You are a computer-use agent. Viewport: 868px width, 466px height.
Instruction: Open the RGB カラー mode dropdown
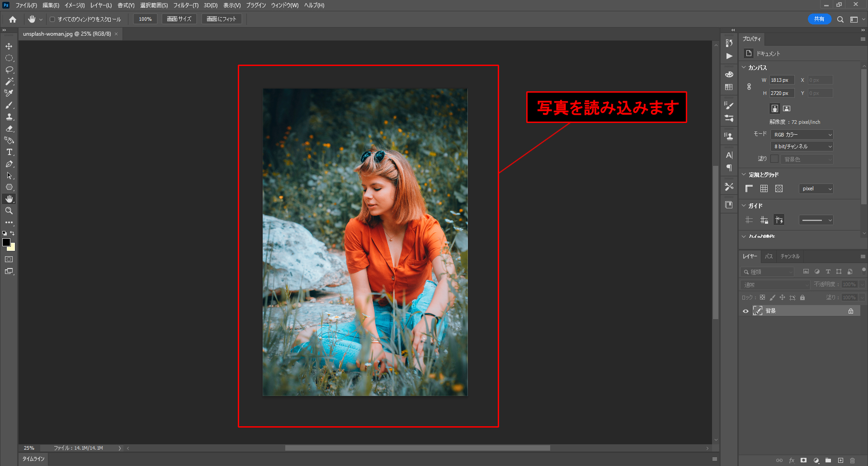pyautogui.click(x=802, y=135)
